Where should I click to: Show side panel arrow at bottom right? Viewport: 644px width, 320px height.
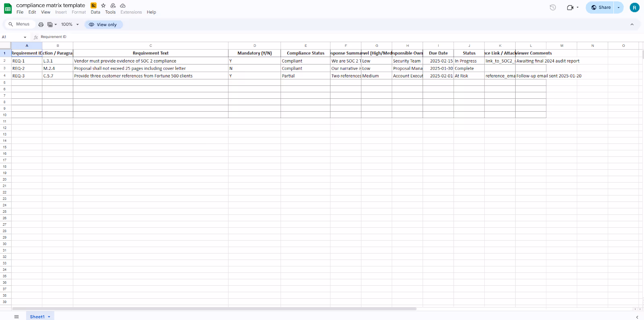(637, 317)
